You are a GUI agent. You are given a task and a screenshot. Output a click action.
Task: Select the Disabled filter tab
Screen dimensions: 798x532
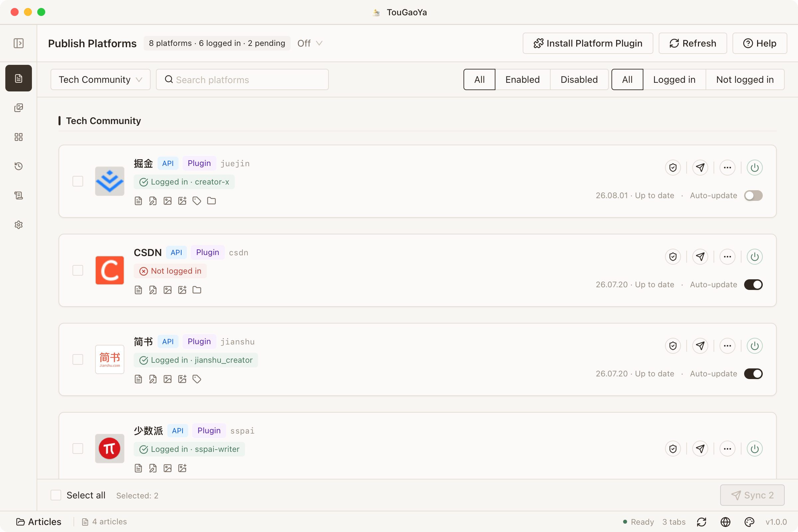(579, 79)
